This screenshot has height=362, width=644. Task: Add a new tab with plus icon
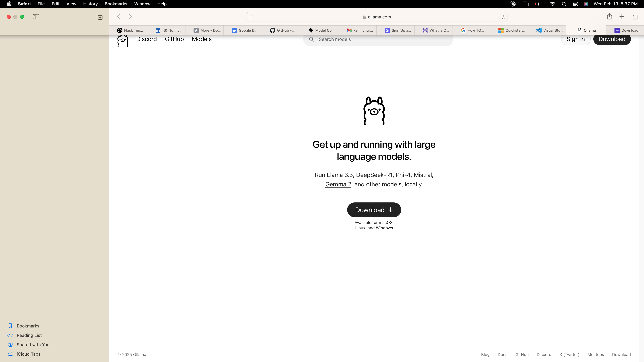point(622,17)
